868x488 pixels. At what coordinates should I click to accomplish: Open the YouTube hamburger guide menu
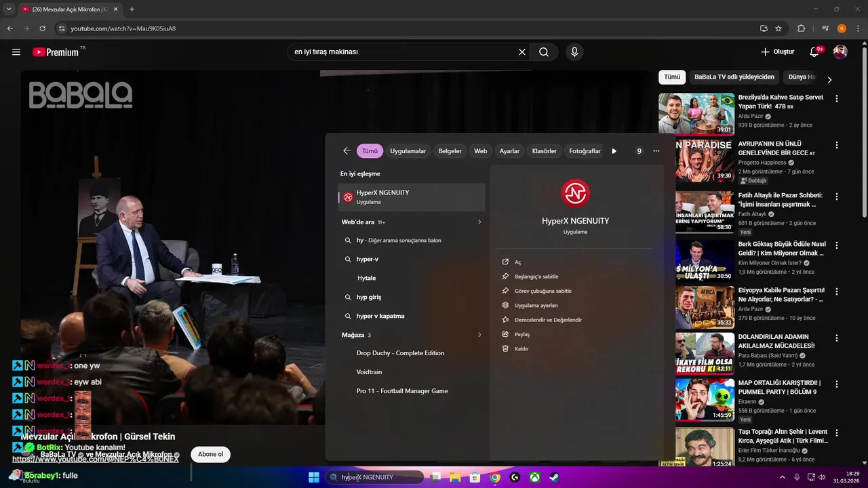pyautogui.click(x=16, y=52)
